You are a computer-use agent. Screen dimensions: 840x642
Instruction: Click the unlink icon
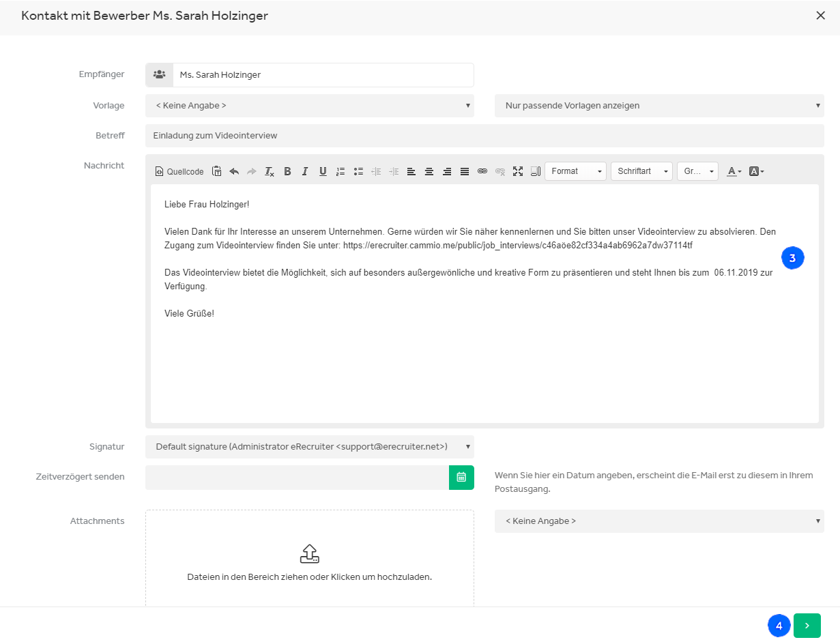point(500,171)
